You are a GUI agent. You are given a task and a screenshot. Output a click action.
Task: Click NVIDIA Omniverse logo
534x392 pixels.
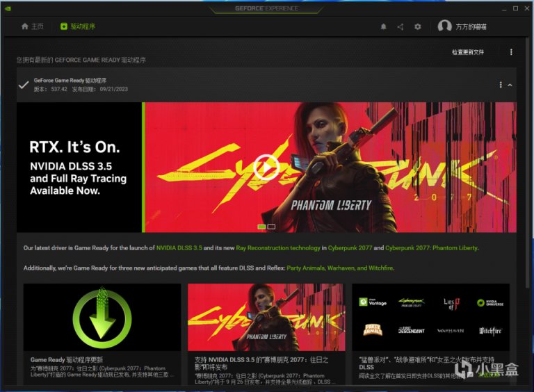coord(490,302)
